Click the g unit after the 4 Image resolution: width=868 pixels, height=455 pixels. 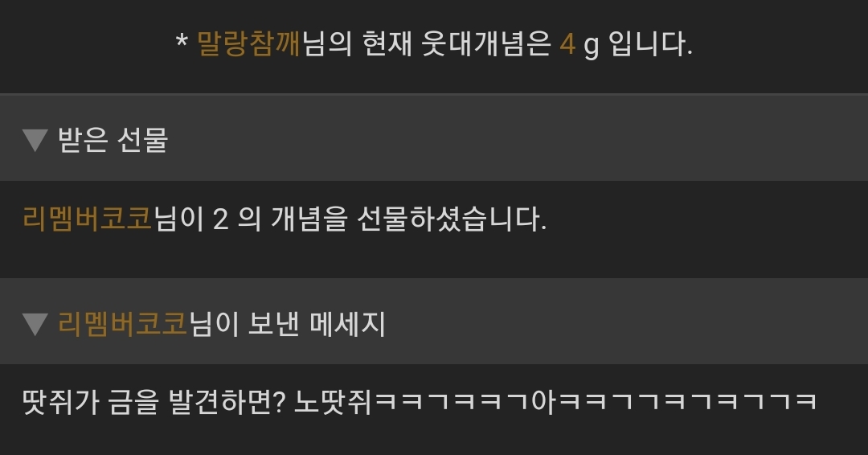592,47
